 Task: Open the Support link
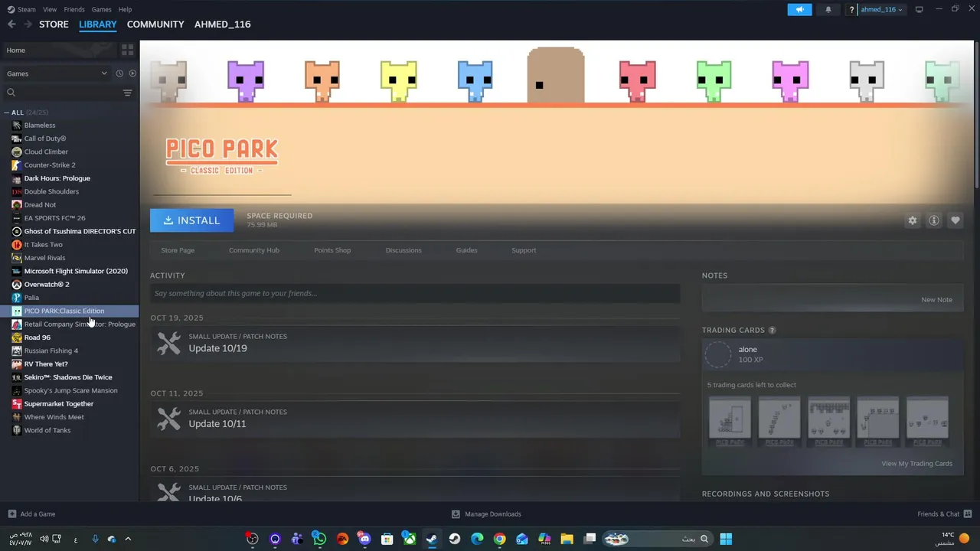coord(524,250)
